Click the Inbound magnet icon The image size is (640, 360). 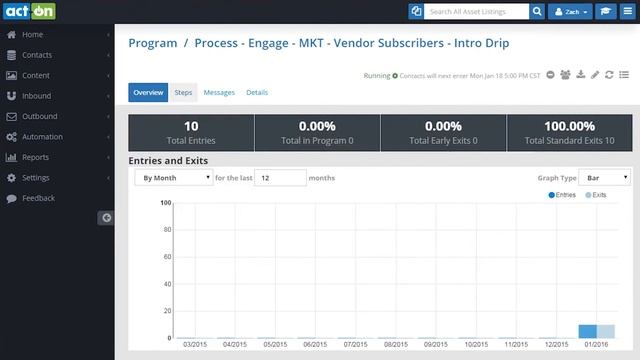11,96
